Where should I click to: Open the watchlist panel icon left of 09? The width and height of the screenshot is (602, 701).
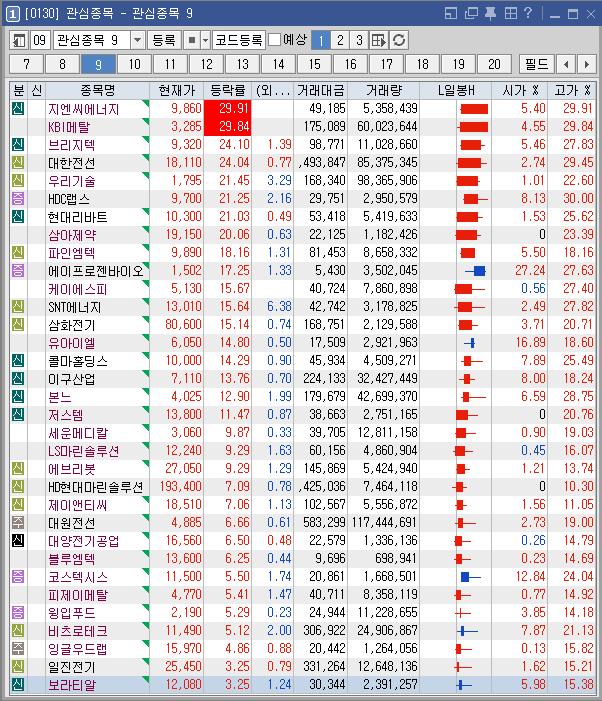19,40
